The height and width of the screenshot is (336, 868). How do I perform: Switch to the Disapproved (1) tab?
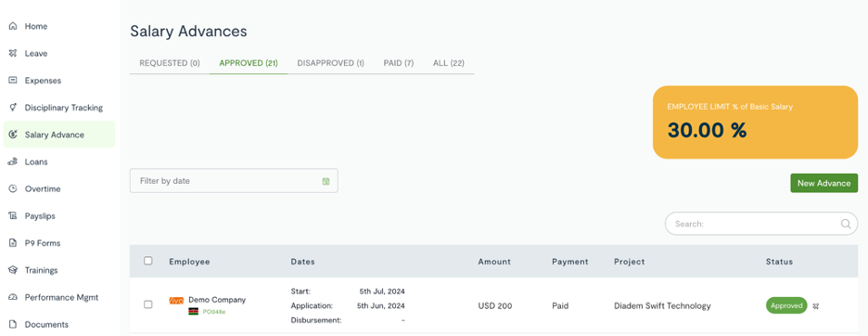point(330,63)
